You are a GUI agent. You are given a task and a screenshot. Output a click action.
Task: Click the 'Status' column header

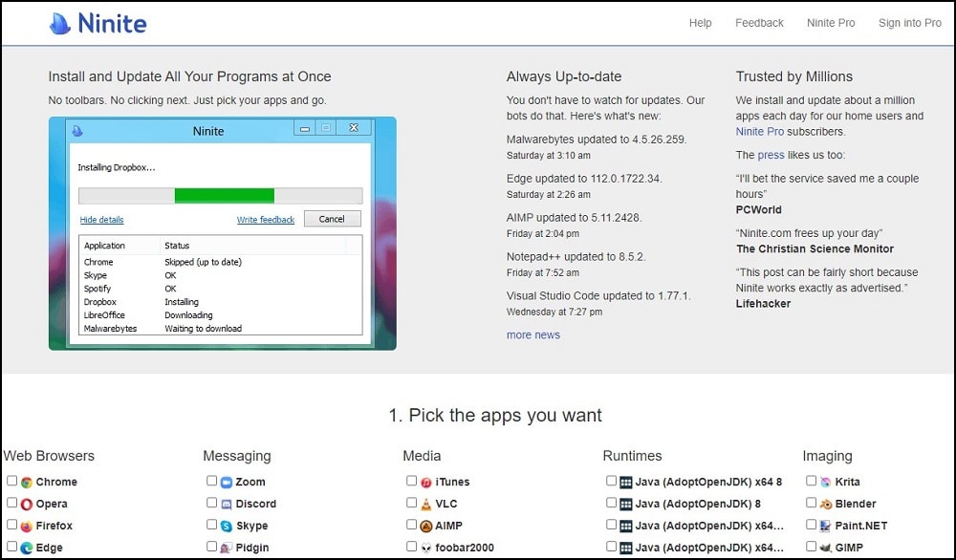tap(177, 246)
